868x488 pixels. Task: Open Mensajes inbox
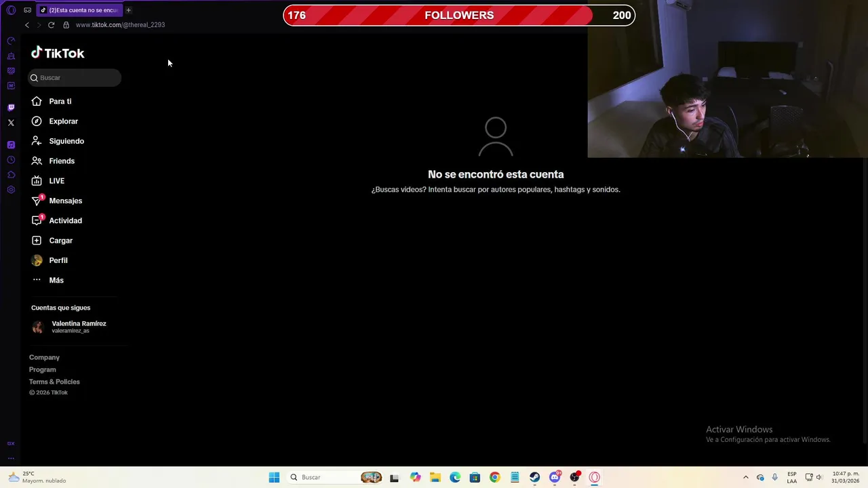click(x=56, y=201)
